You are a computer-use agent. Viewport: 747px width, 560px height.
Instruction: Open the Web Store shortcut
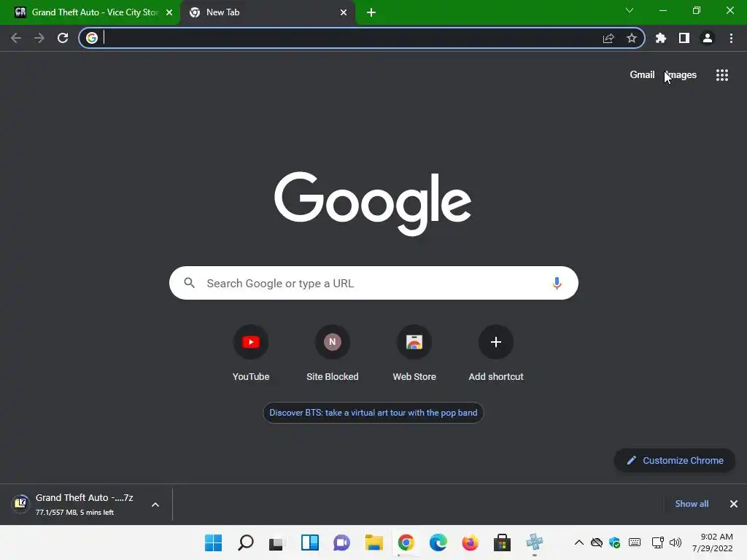pyautogui.click(x=414, y=354)
